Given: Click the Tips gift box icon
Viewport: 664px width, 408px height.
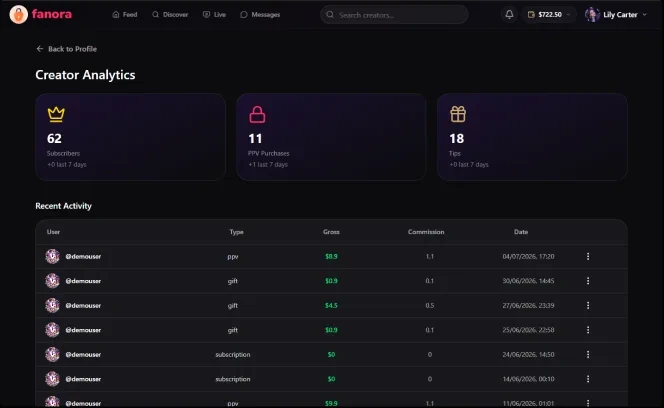Looking at the screenshot, I should [x=458, y=114].
